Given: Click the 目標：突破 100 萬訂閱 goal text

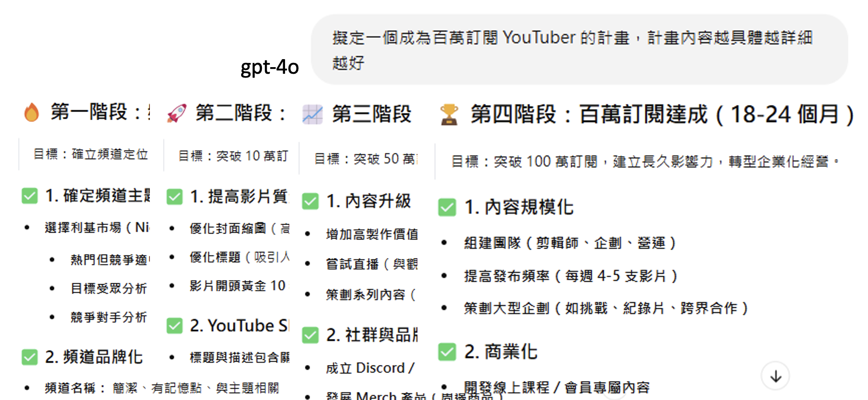Looking at the screenshot, I should tap(639, 162).
